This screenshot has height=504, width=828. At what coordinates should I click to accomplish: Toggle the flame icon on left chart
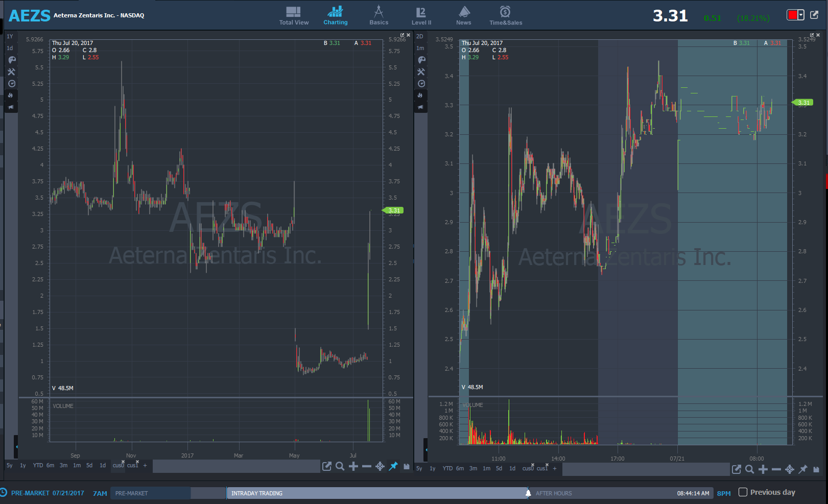11,95
